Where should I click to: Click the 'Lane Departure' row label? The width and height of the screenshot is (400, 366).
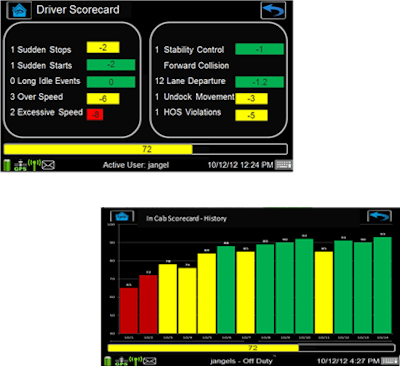196,81
